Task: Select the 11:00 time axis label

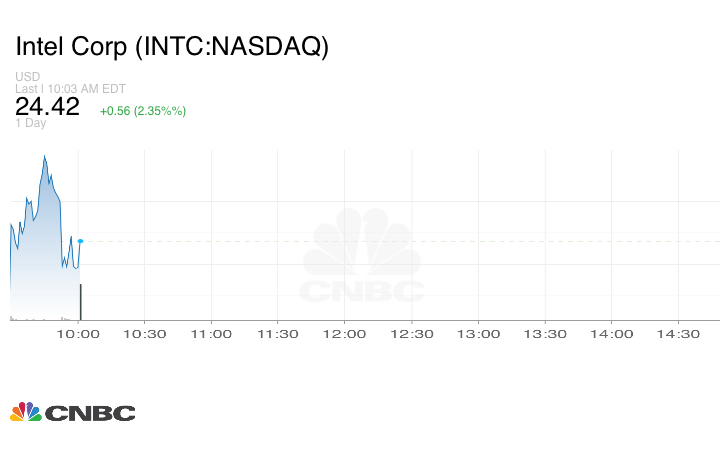Action: (211, 335)
